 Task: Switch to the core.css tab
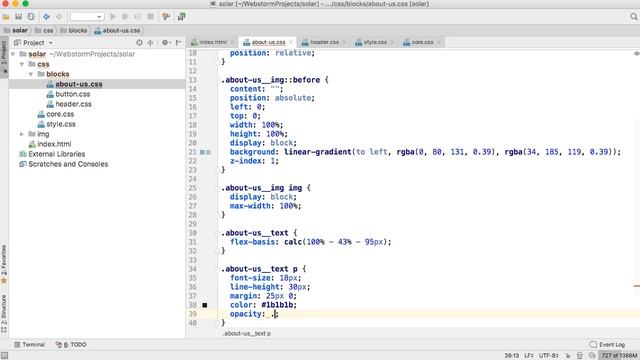(x=422, y=42)
